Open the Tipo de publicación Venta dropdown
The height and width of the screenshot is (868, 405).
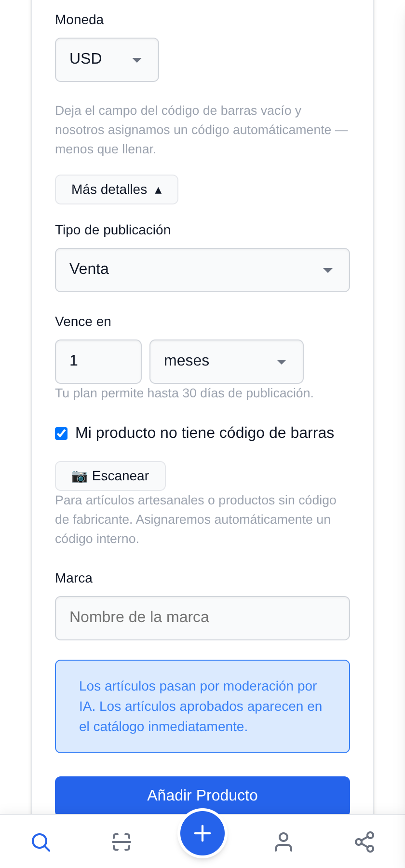click(x=202, y=270)
